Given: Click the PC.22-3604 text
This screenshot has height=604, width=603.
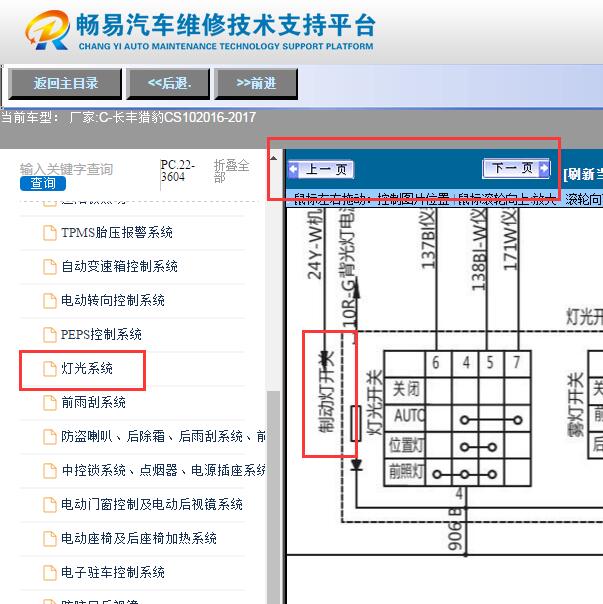Looking at the screenshot, I should 178,171.
